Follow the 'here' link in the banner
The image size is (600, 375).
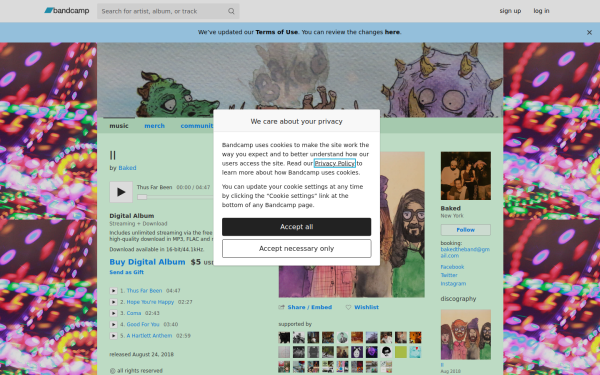coord(392,32)
